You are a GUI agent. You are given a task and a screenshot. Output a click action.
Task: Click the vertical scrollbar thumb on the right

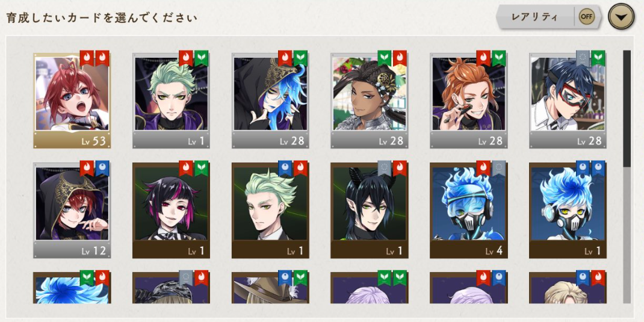(627, 109)
